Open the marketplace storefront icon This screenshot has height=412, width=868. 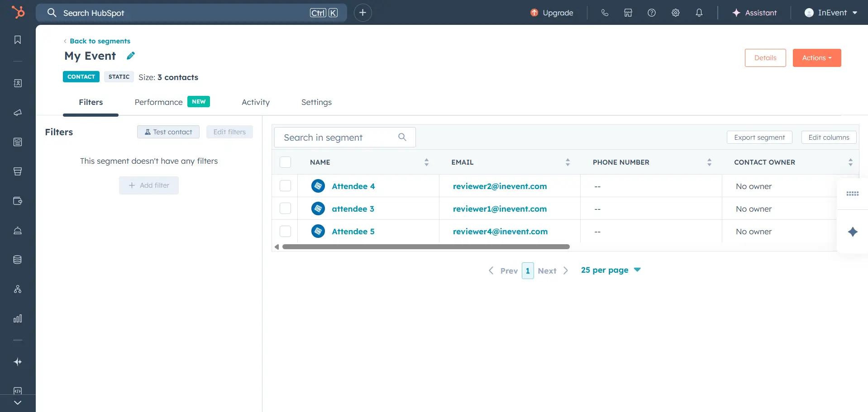pos(628,13)
